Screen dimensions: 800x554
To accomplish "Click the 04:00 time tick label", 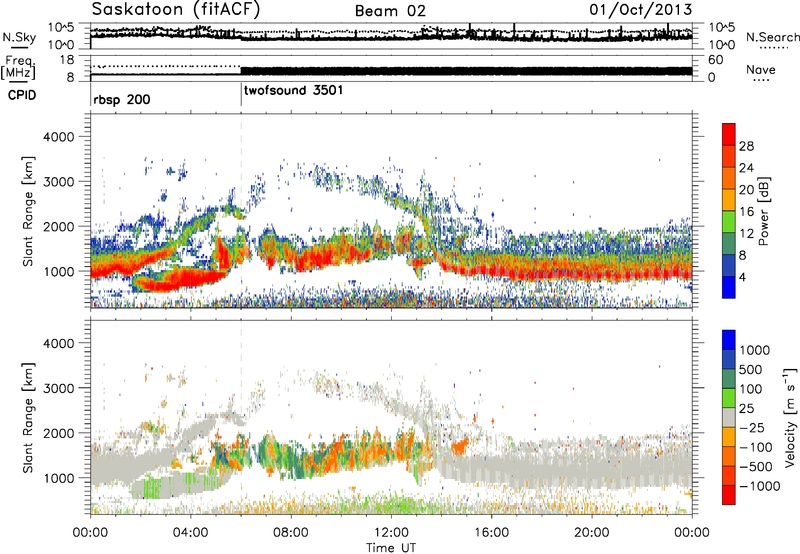I will click(x=190, y=533).
